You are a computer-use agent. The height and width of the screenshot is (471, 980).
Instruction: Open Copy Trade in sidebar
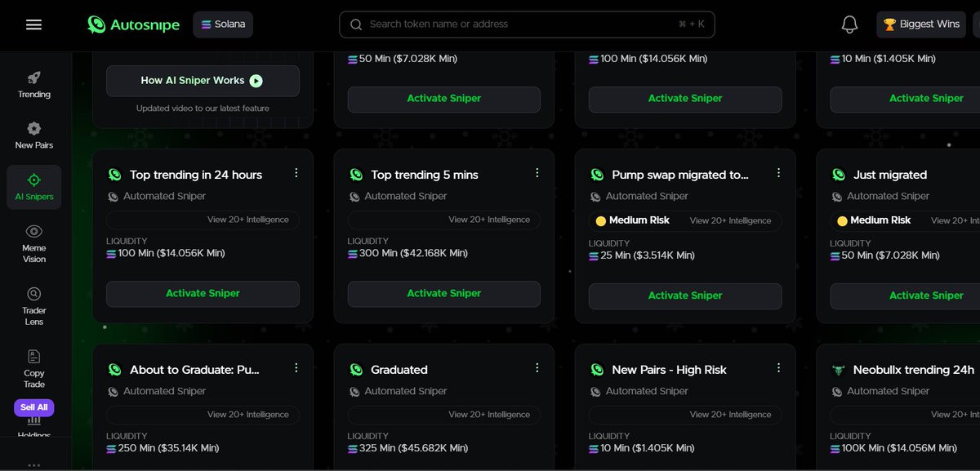click(34, 367)
